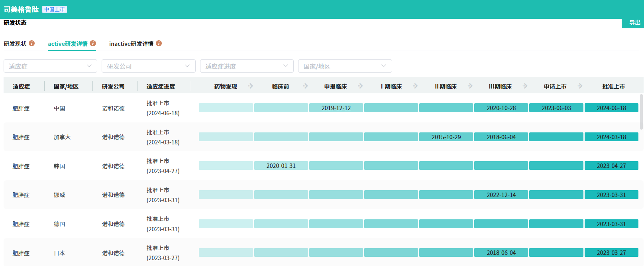The width and height of the screenshot is (644, 266).
Task: Expand the 国家/地区 filter dropdown
Action: (x=345, y=66)
